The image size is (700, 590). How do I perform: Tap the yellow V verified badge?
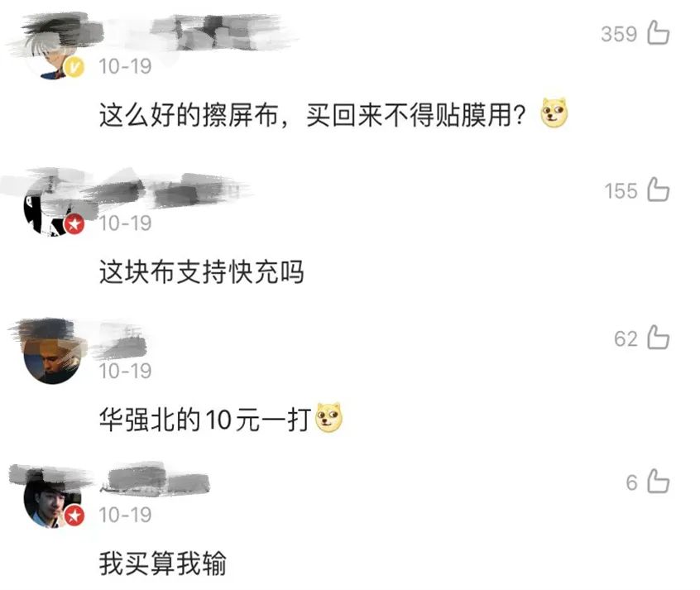pos(74,68)
